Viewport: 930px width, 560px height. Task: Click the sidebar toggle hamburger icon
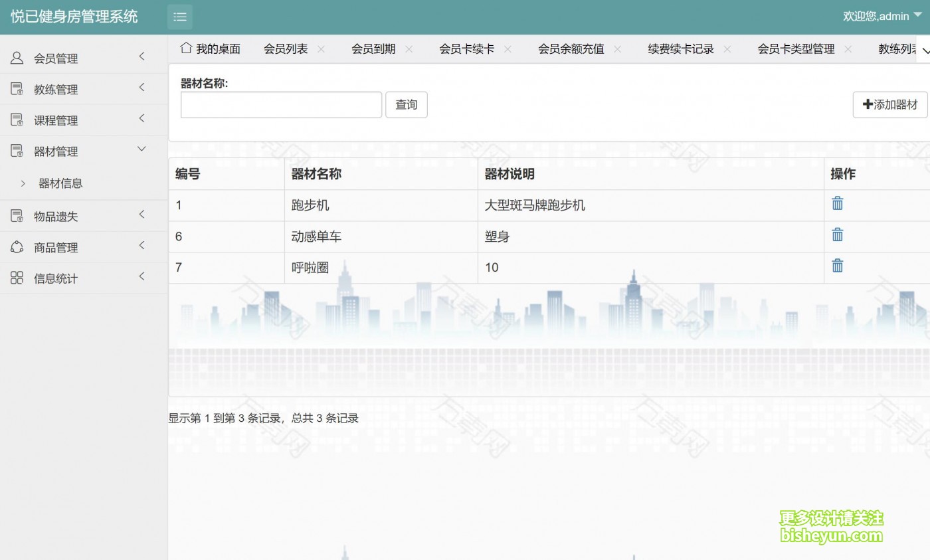click(x=179, y=17)
